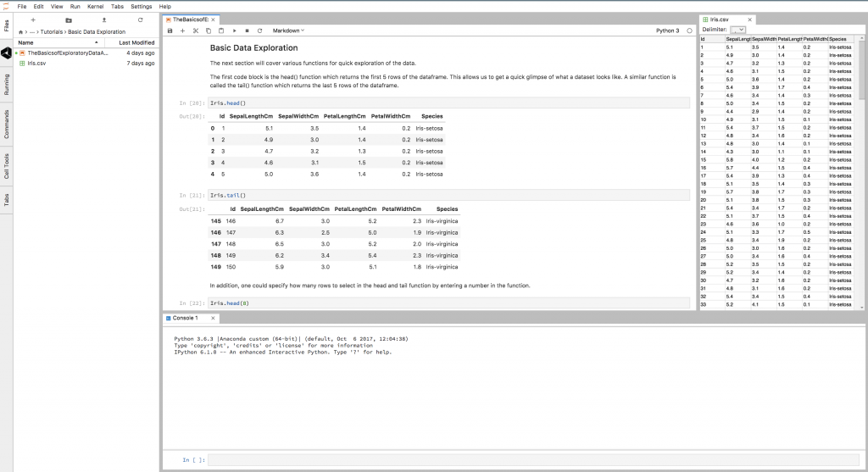Image resolution: width=868 pixels, height=472 pixels.
Task: Click the New Folder icon in file browser
Action: 69,20
